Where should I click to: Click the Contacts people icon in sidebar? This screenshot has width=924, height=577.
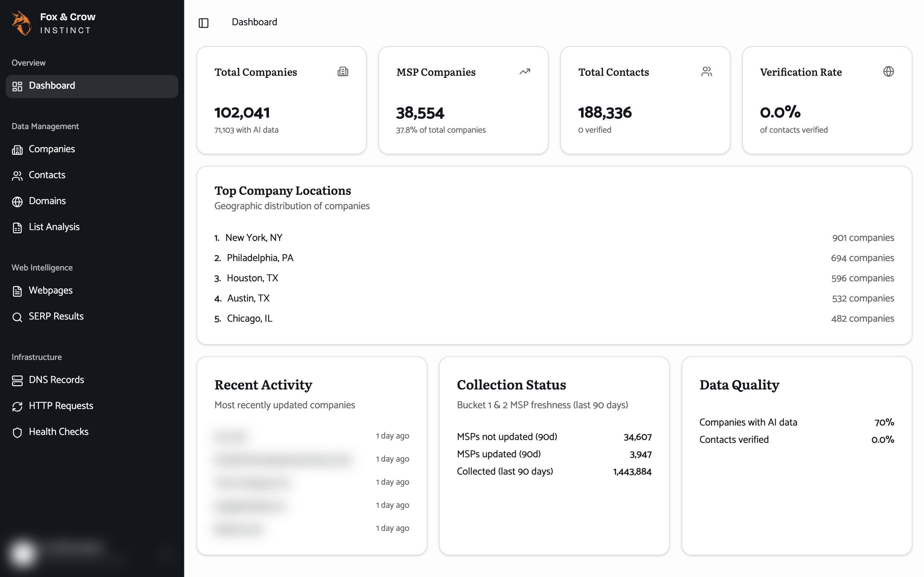17,176
